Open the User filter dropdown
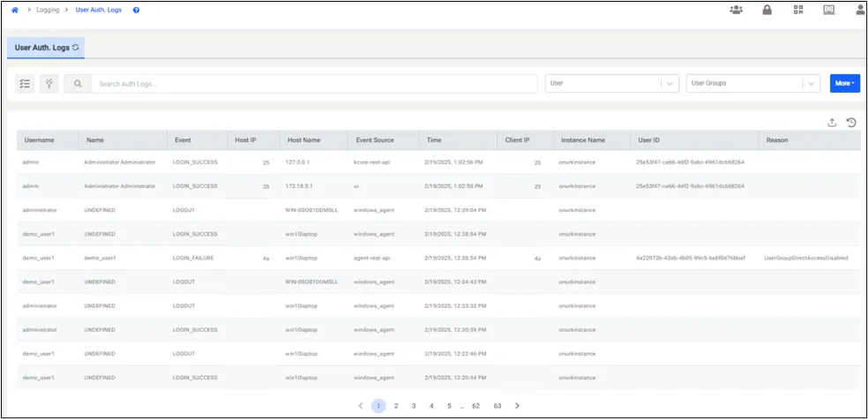 tap(612, 84)
